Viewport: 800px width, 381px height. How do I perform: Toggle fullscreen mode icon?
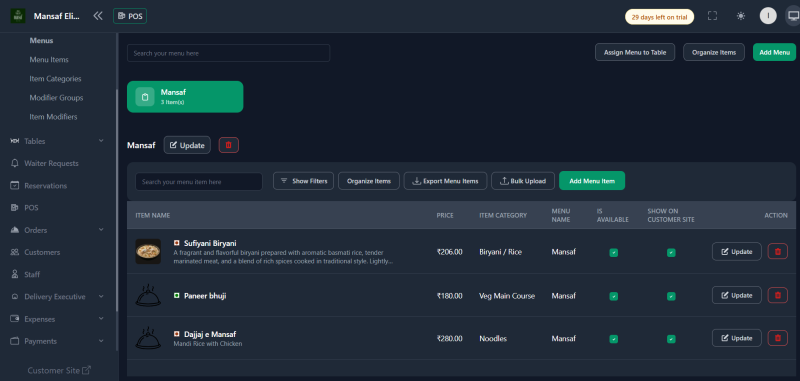click(x=712, y=16)
